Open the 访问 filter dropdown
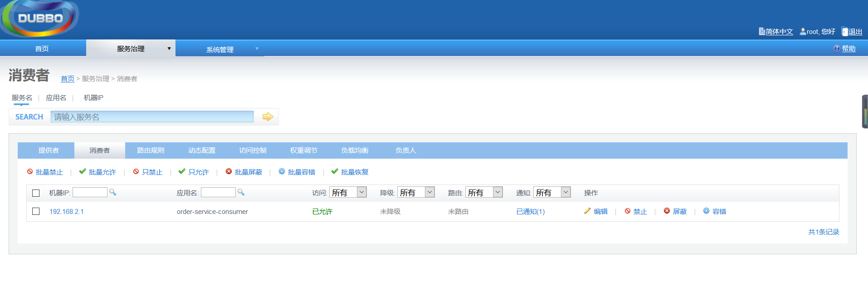 [x=348, y=192]
